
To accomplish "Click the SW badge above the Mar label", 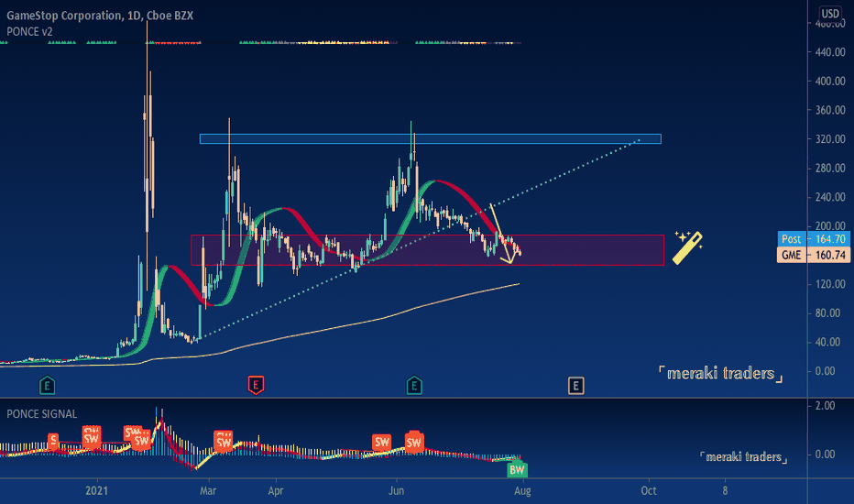I will point(224,442).
